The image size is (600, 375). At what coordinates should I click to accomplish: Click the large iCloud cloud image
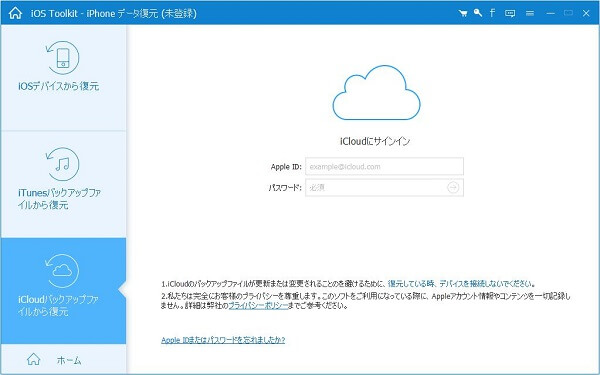[x=377, y=93]
